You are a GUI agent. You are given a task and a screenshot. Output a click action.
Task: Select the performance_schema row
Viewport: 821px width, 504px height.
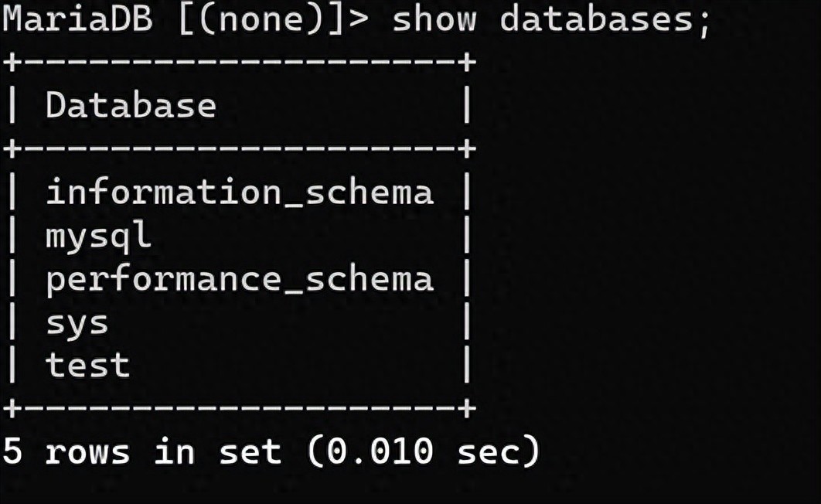click(x=240, y=278)
